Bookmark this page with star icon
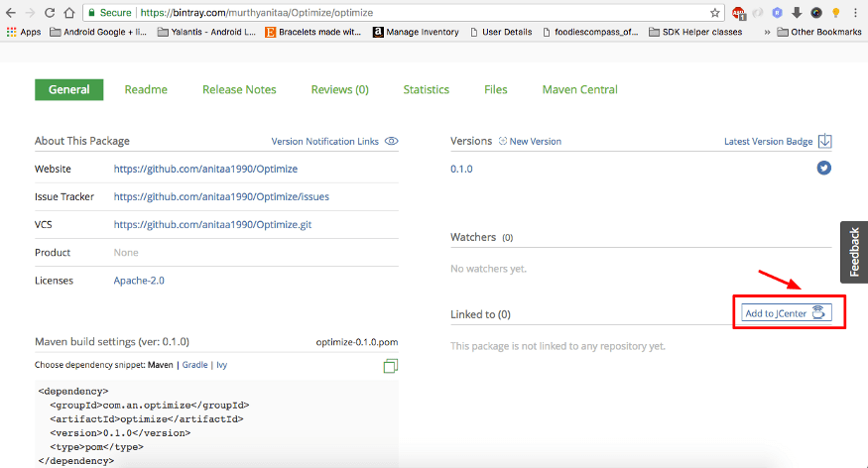Screen dimensions: 868x468 click(x=714, y=13)
